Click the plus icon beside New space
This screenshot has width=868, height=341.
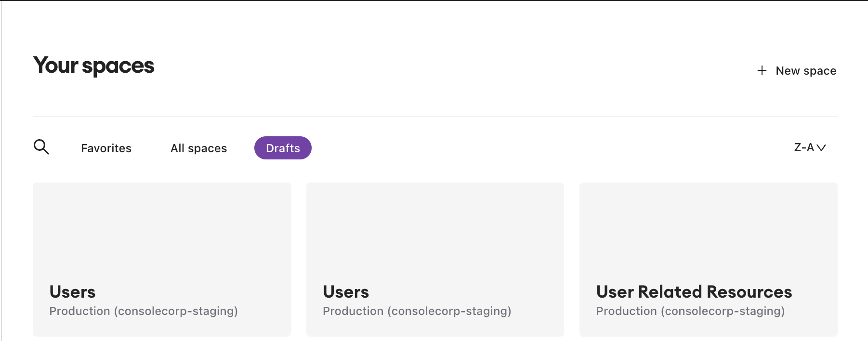(762, 71)
